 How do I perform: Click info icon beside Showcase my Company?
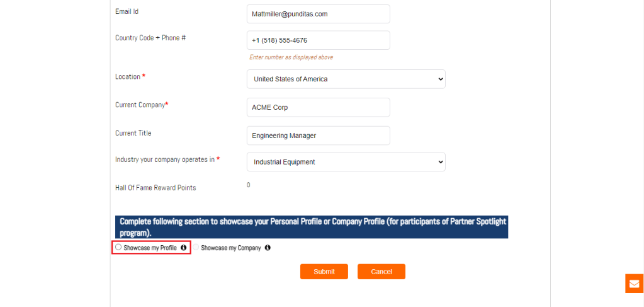tap(268, 248)
